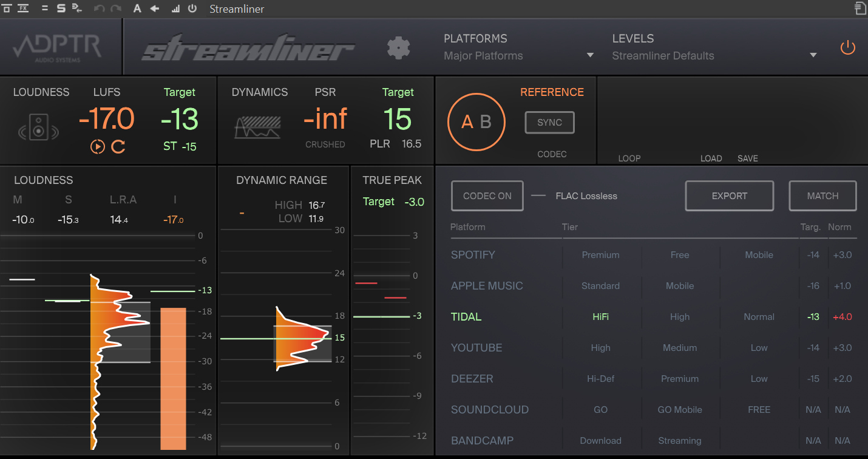This screenshot has height=459, width=868.
Task: Open the FLAC Lossless codec selector
Action: 586,195
